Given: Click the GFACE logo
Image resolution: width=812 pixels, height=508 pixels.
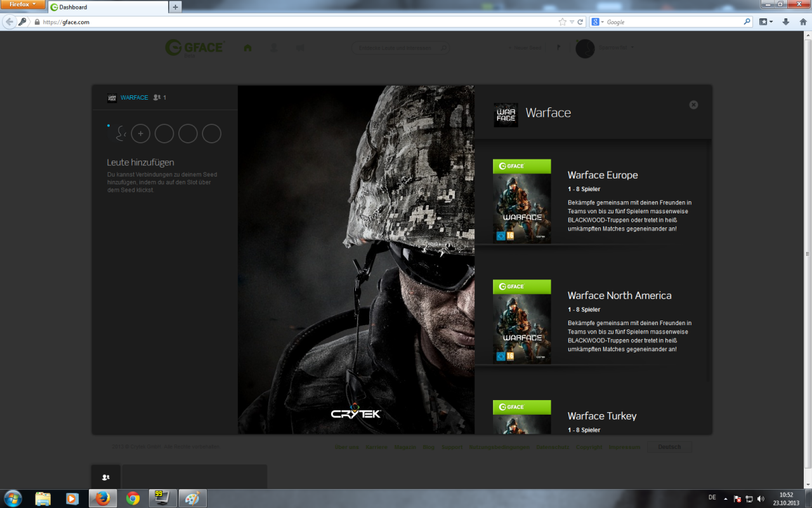Looking at the screenshot, I should click(193, 48).
